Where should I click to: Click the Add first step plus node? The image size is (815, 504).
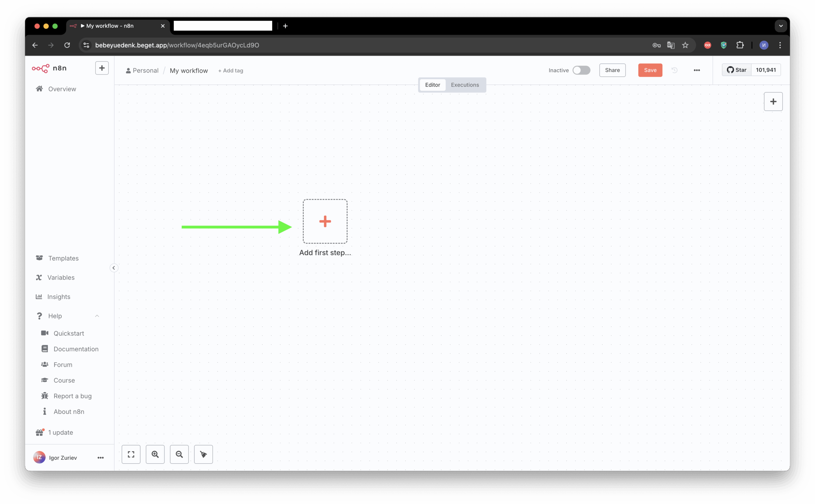[325, 221]
